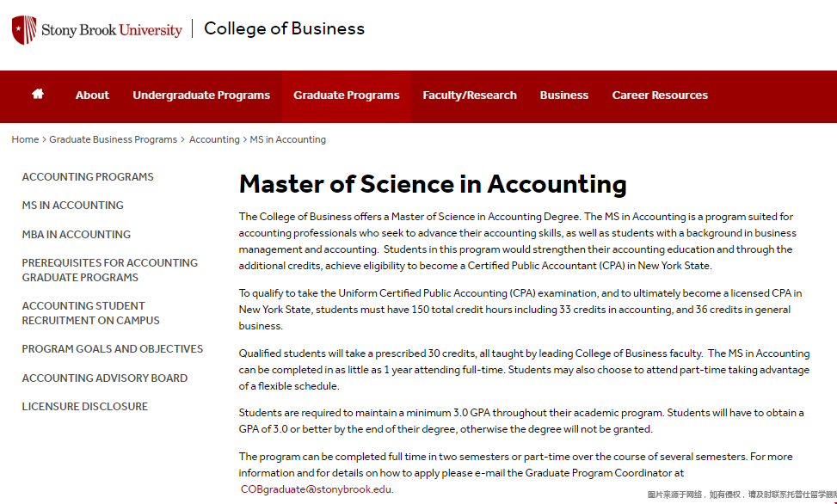
Task: Click the Accounting breadcrumb link
Action: click(x=214, y=139)
